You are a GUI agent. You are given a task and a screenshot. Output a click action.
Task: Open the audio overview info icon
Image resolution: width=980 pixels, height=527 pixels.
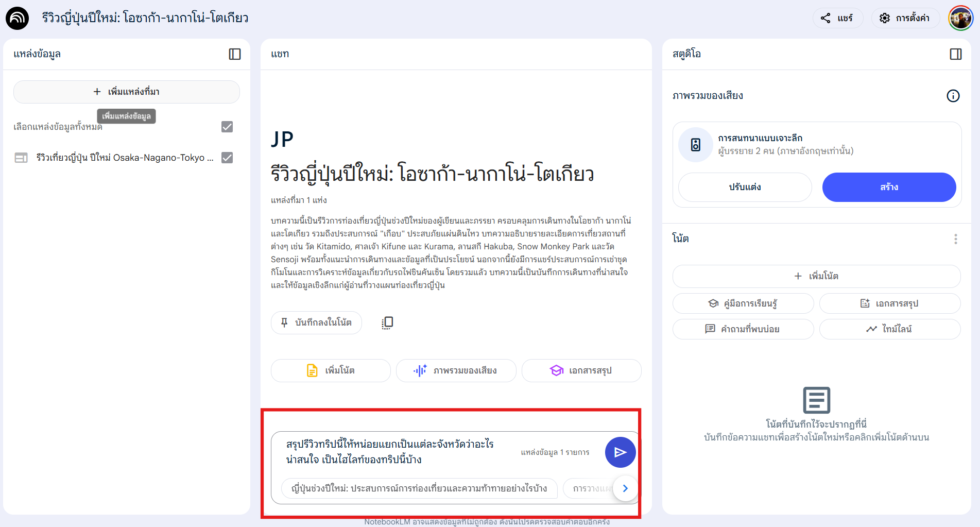[x=953, y=96]
